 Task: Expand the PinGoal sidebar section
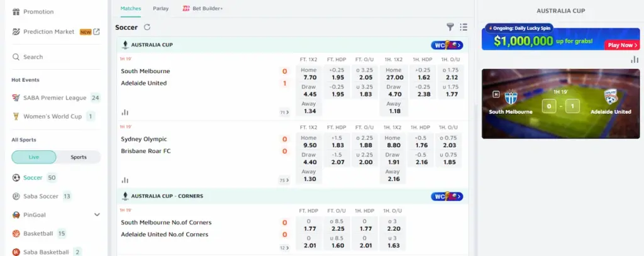pyautogui.click(x=97, y=214)
